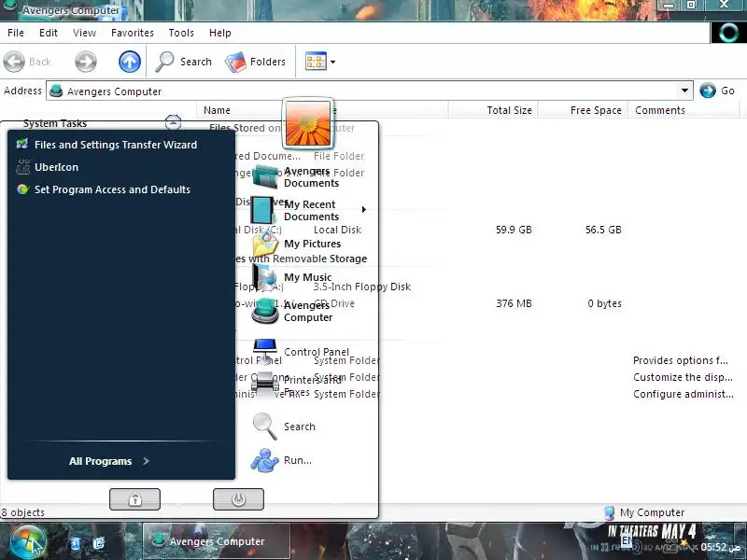Click the Internet Explorer quick launch icon
This screenshot has width=747, height=560.
[x=99, y=543]
